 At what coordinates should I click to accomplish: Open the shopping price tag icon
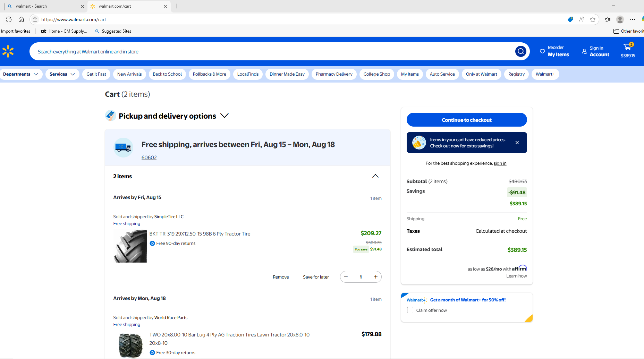tap(570, 19)
